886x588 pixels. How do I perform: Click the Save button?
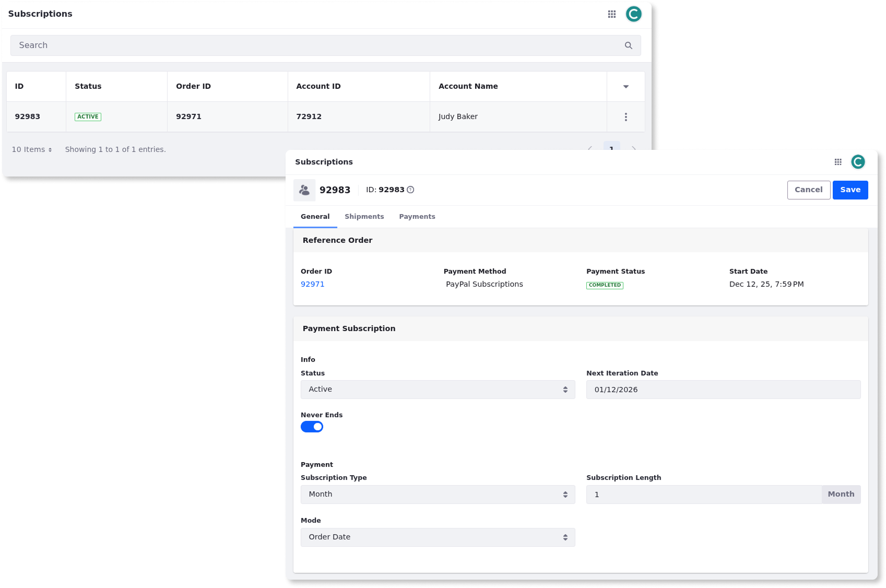coord(850,190)
